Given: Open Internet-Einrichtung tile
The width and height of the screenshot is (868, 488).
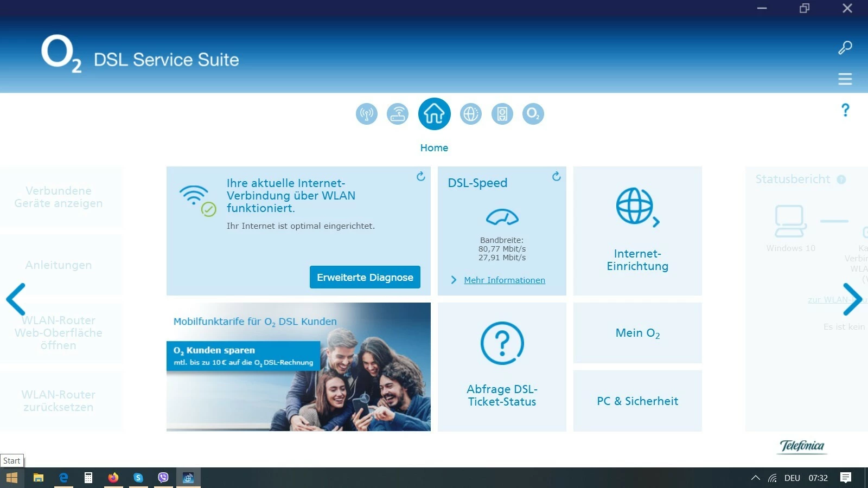Looking at the screenshot, I should [x=637, y=231].
